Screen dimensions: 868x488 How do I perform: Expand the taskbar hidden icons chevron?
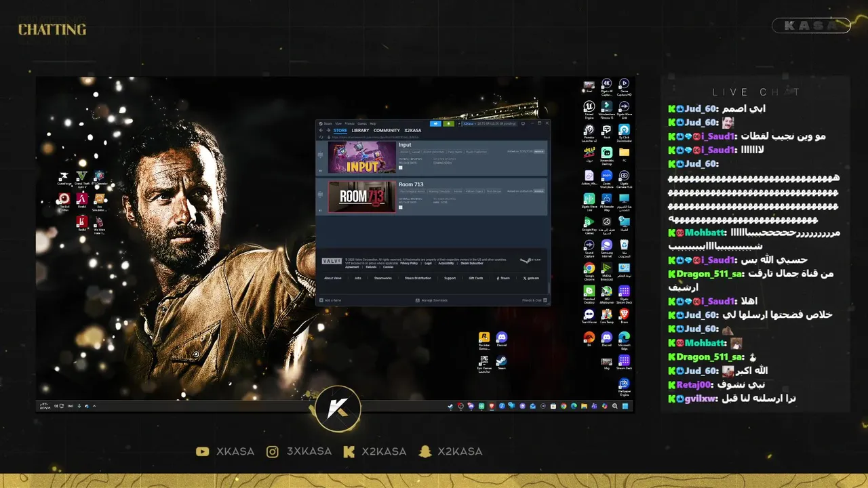pyautogui.click(x=94, y=406)
